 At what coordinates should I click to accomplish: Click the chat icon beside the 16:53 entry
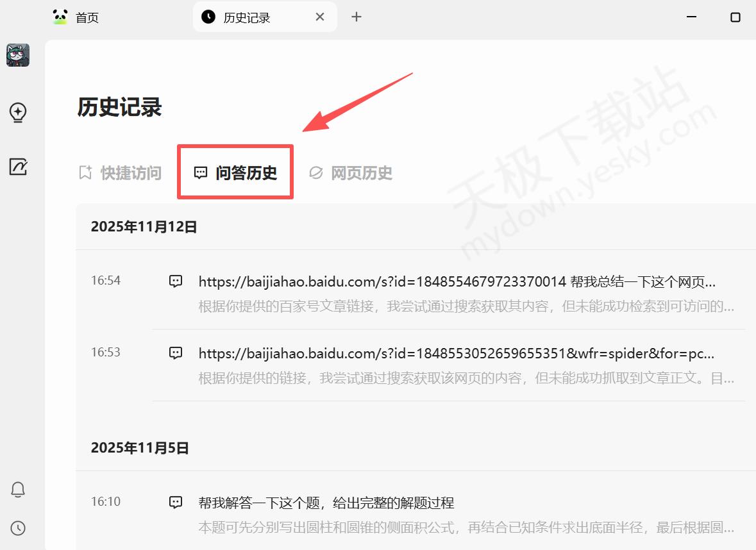(176, 353)
